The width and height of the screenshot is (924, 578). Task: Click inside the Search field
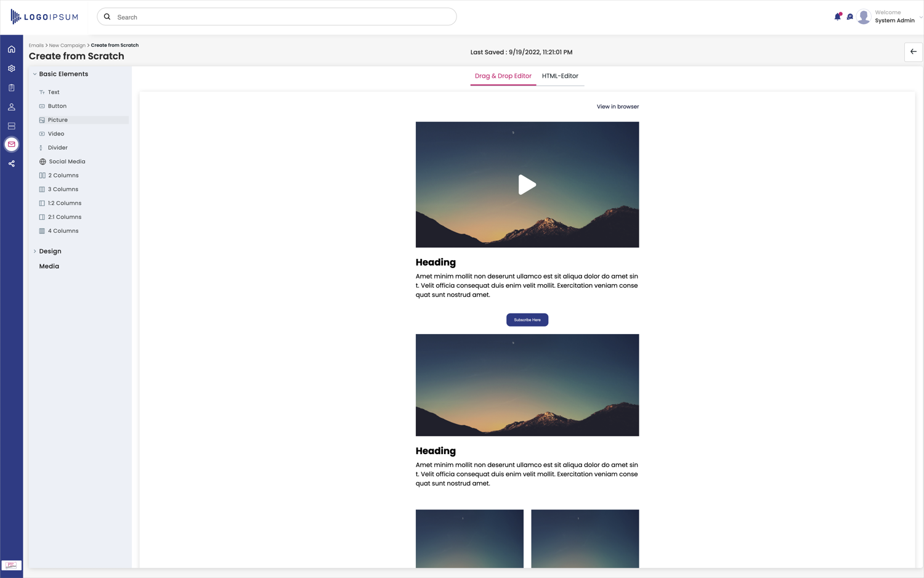point(277,17)
